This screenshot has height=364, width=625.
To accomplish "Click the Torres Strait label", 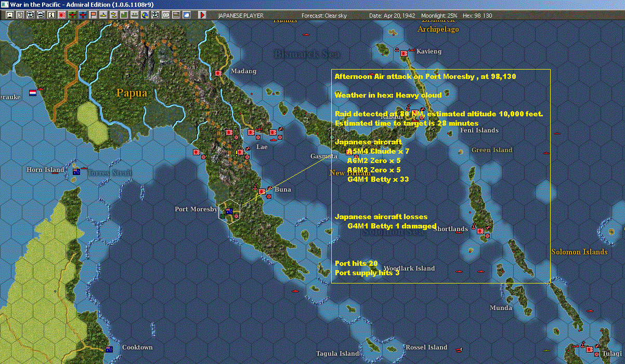I will [x=109, y=173].
